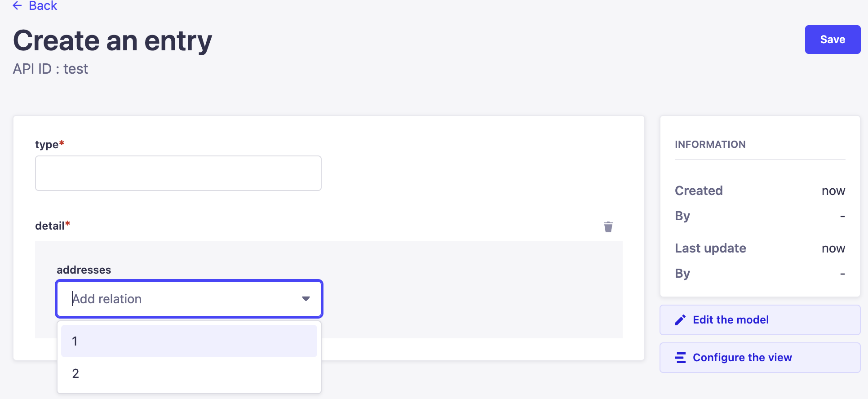Open Edit the model
868x399 pixels.
tap(731, 319)
